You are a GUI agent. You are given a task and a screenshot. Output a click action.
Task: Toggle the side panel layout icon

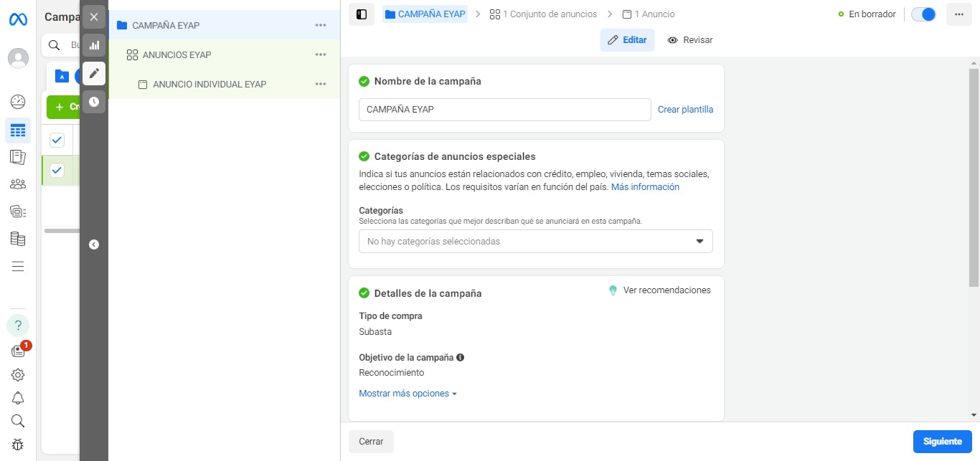(x=362, y=14)
